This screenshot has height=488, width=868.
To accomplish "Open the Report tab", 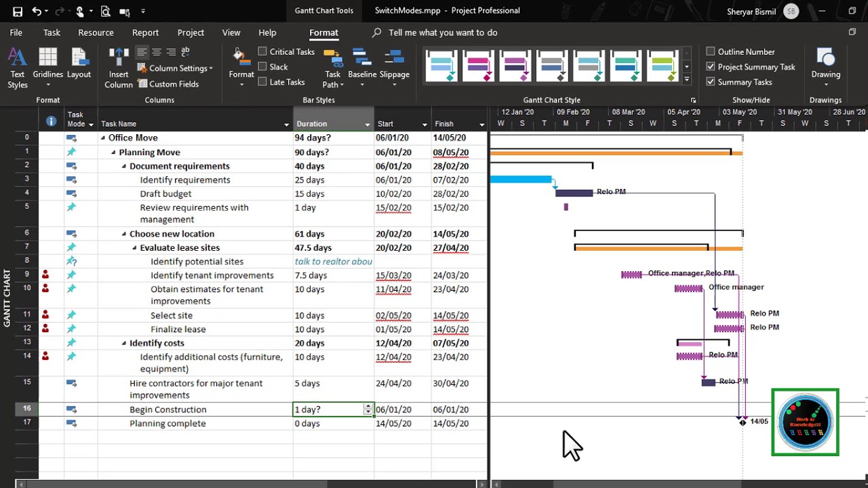I will click(x=145, y=33).
